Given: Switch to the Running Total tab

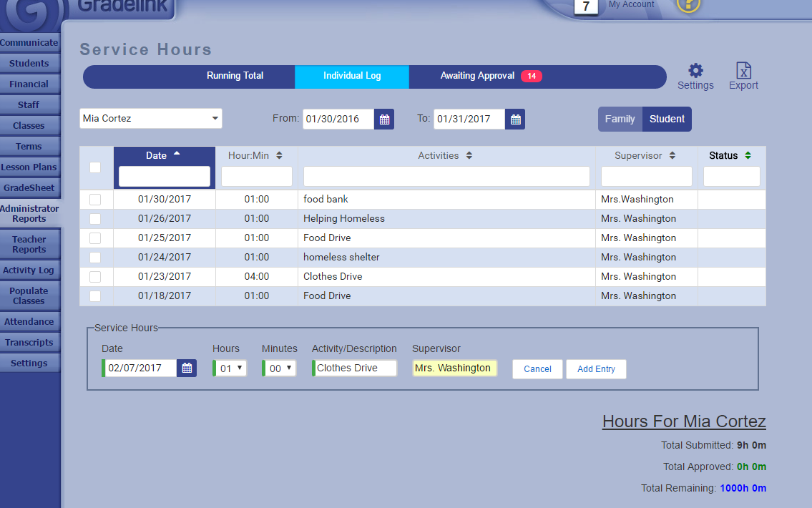Looking at the screenshot, I should 235,76.
